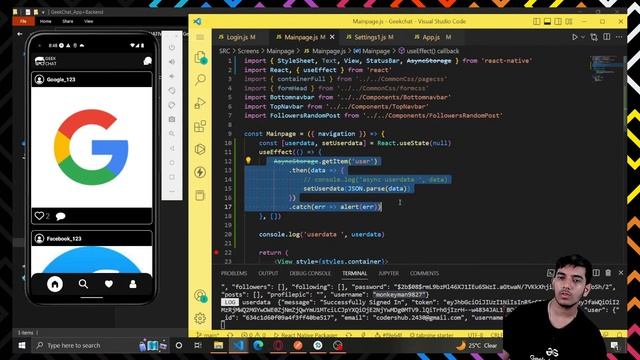Open the Windows Start menu
The width and height of the screenshot is (640, 360).
pyautogui.click(x=22, y=345)
